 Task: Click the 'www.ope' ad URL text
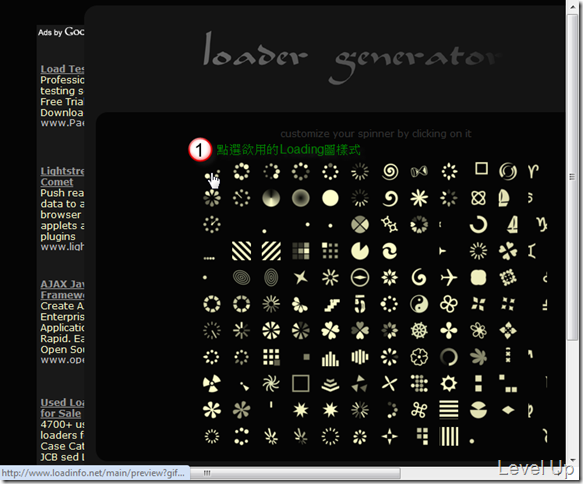pyautogui.click(x=62, y=360)
